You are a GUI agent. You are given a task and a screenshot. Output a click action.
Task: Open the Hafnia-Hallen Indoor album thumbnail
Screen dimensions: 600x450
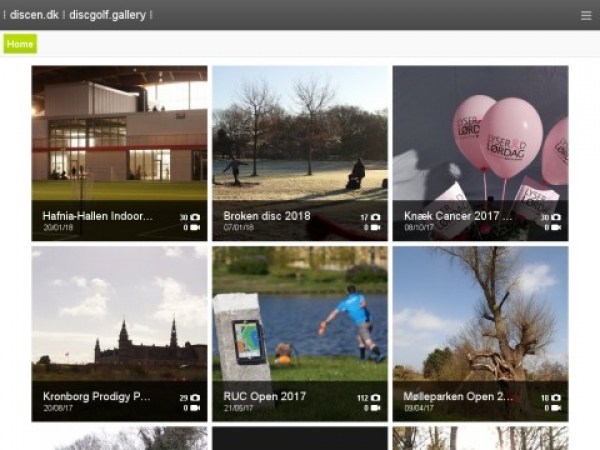click(119, 130)
